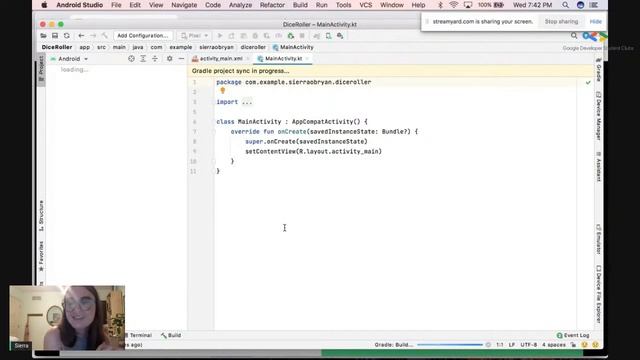Open the Refactor menu
Viewport: 640px width, 360px height.
click(272, 5)
